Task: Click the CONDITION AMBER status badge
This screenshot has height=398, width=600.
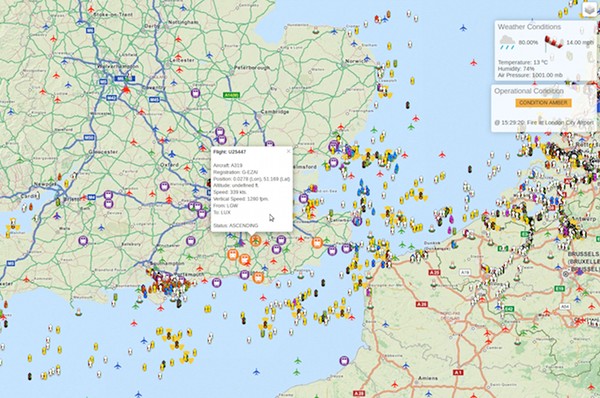Action: coord(543,103)
